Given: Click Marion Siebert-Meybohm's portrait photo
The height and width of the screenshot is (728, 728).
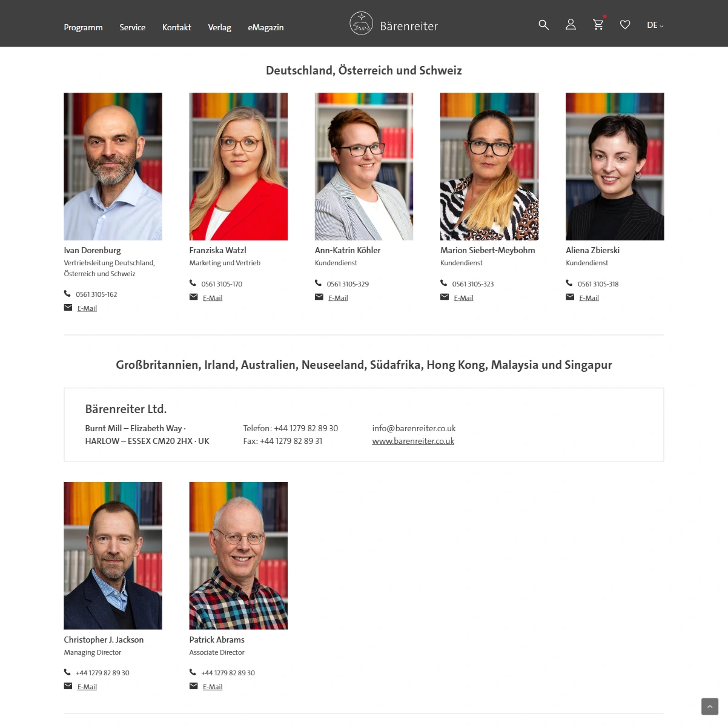Looking at the screenshot, I should [x=489, y=167].
